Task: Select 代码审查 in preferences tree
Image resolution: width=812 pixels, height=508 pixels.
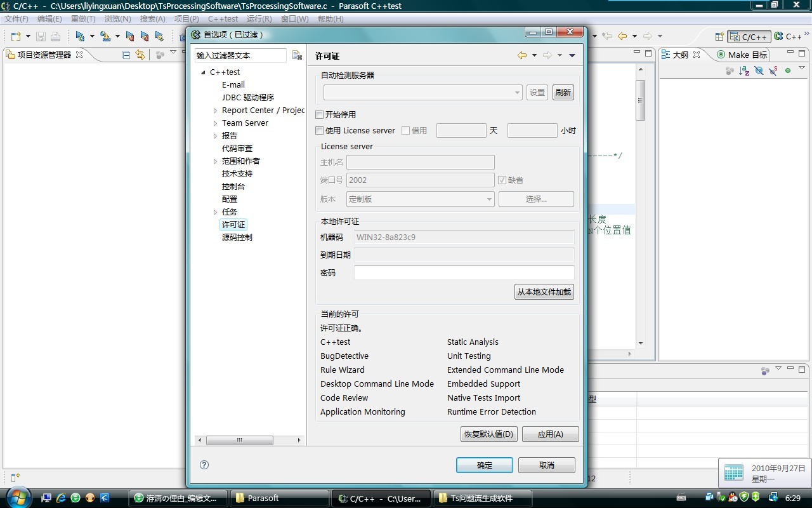Action: (x=237, y=149)
